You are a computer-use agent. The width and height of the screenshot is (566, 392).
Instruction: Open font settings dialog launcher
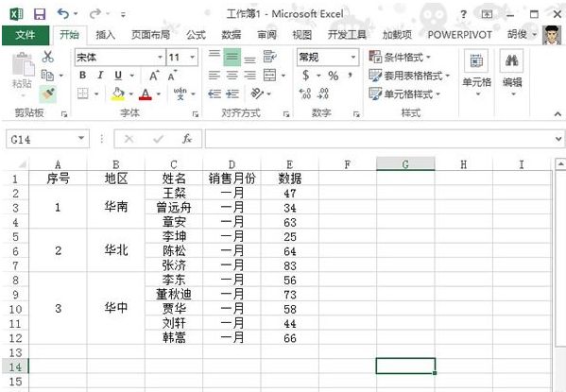196,114
